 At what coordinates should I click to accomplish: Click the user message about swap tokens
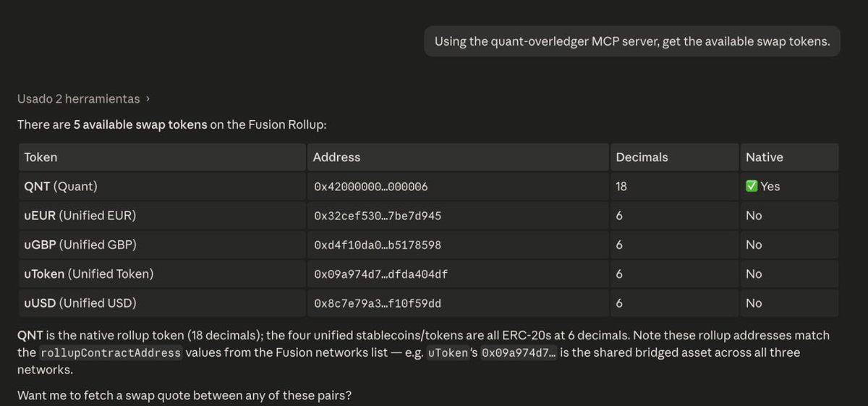tap(632, 41)
